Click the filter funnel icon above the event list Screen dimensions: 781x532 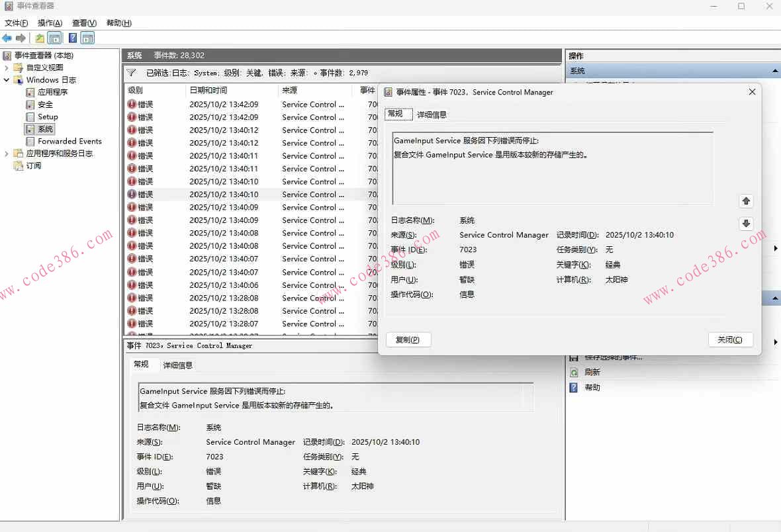tap(132, 73)
